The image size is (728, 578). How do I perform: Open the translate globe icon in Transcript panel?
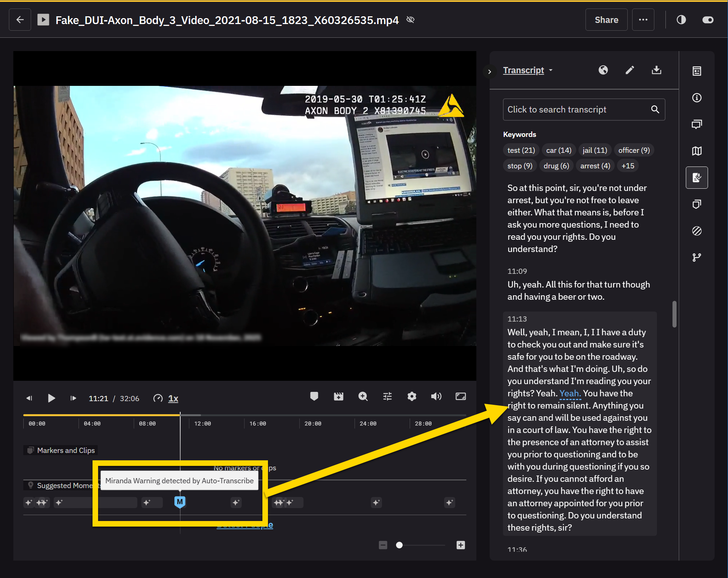(x=603, y=70)
